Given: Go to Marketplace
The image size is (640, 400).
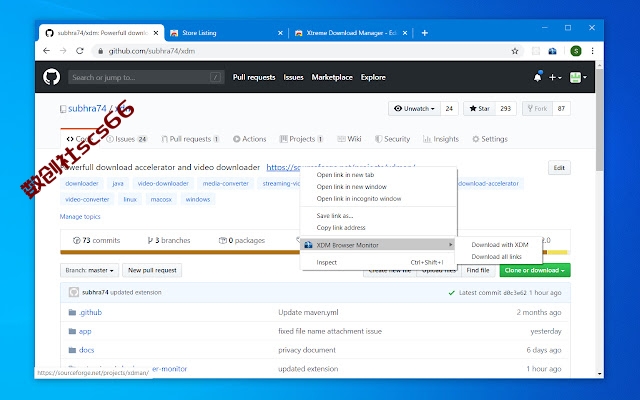Looking at the screenshot, I should coord(332,77).
